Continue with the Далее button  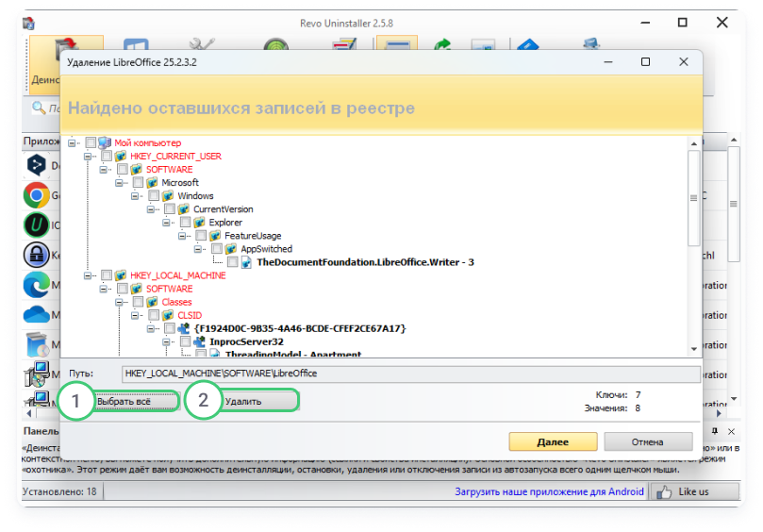coord(553,442)
